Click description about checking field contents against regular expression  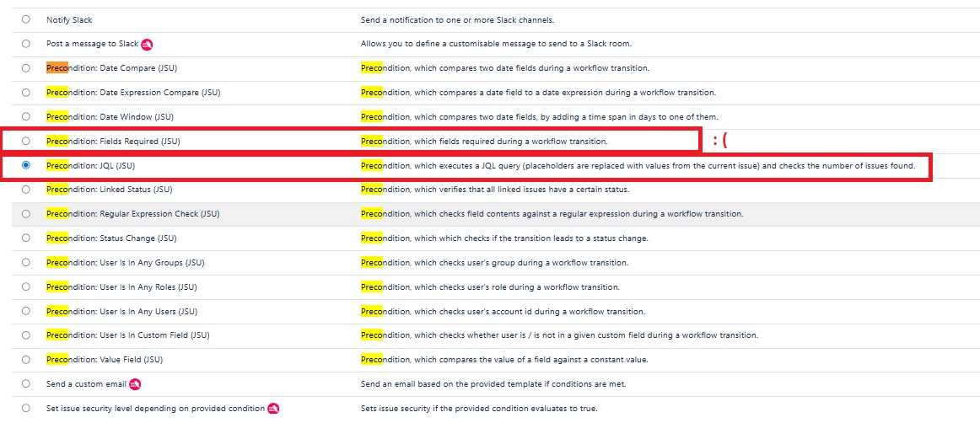552,214
